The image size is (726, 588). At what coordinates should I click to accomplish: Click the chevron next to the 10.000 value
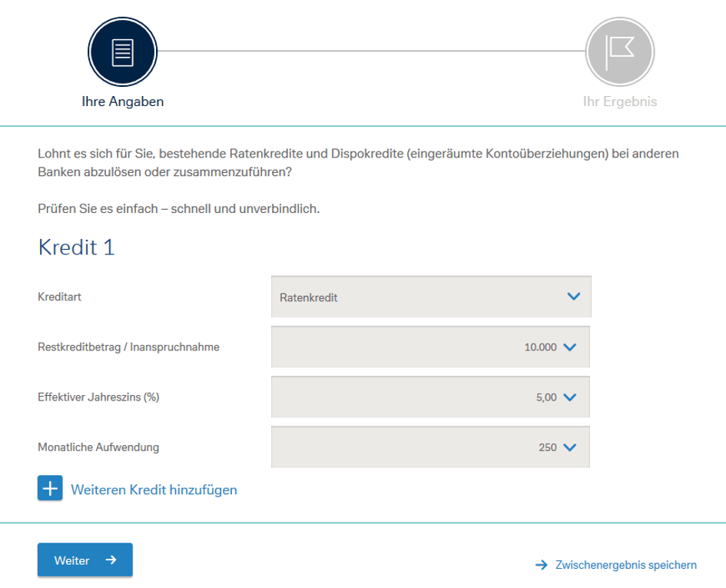click(x=570, y=347)
